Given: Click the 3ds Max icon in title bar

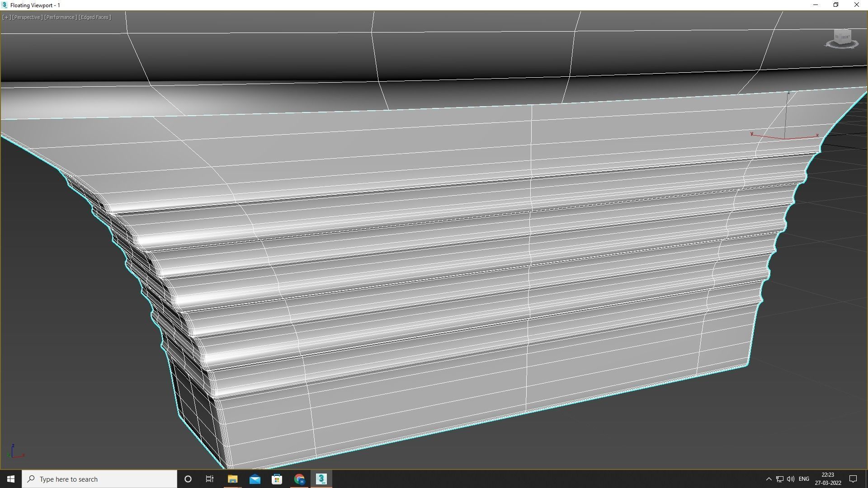Looking at the screenshot, I should (x=5, y=5).
